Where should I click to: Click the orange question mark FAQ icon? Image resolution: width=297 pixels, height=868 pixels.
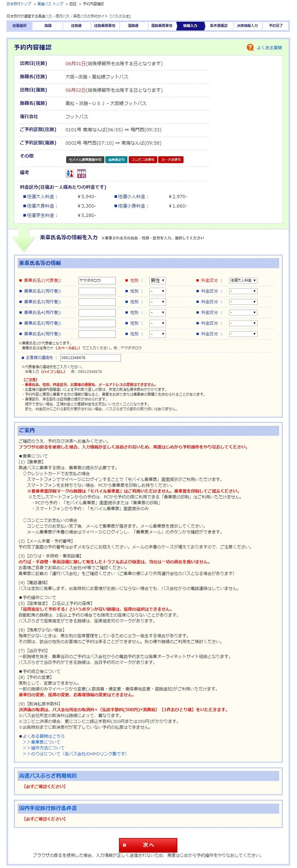pos(250,48)
